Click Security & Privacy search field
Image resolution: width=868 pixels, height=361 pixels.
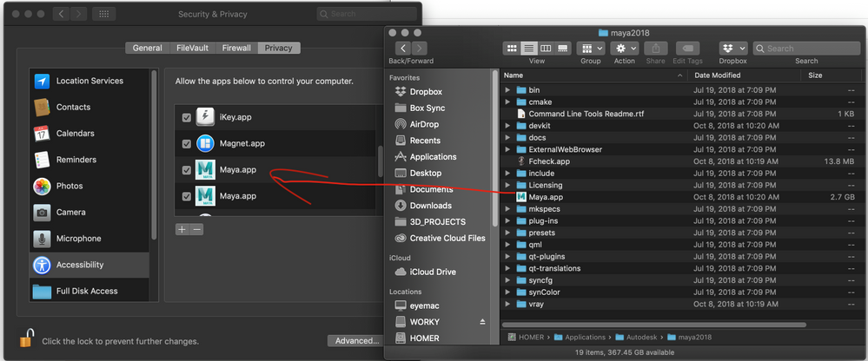click(367, 14)
